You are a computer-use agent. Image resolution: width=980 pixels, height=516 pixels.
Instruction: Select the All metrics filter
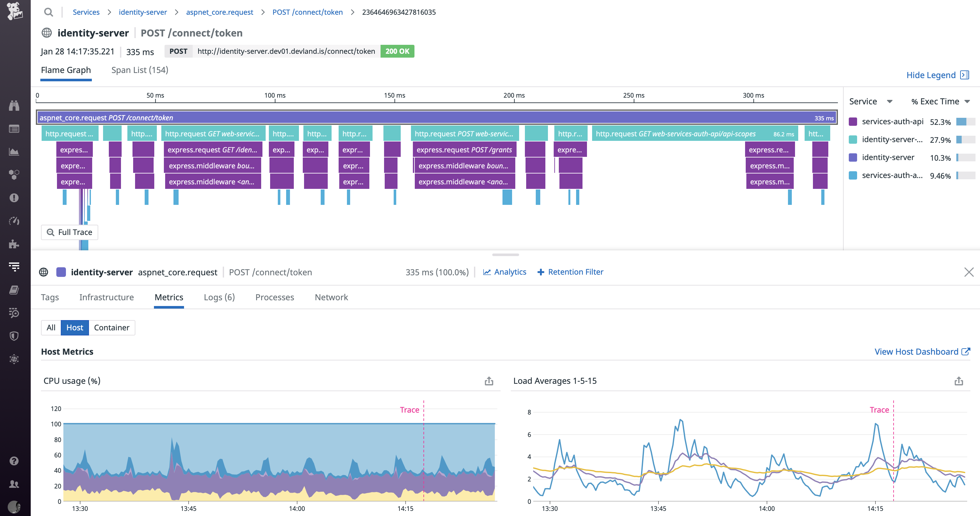point(51,328)
